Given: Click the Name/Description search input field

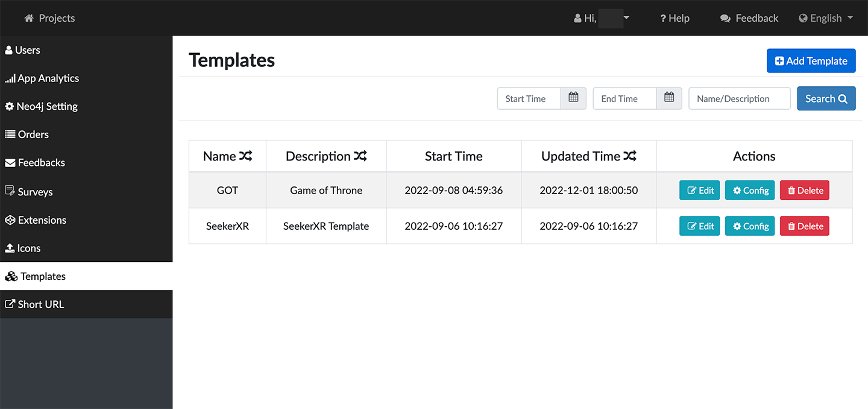Looking at the screenshot, I should (x=739, y=98).
